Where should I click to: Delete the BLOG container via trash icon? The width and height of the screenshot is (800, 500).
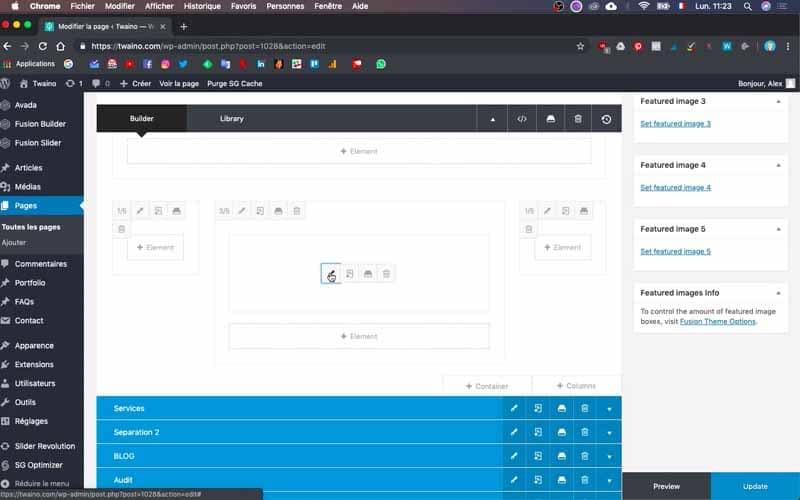click(x=585, y=456)
